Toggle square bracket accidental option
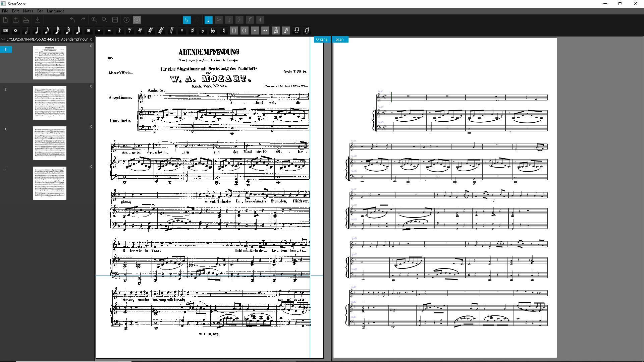 [x=234, y=31]
